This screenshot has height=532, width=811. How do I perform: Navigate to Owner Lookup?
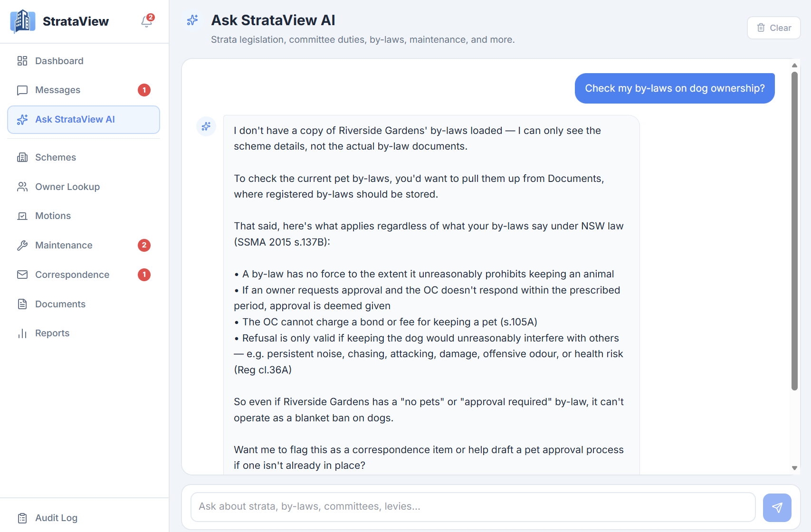pos(84,187)
